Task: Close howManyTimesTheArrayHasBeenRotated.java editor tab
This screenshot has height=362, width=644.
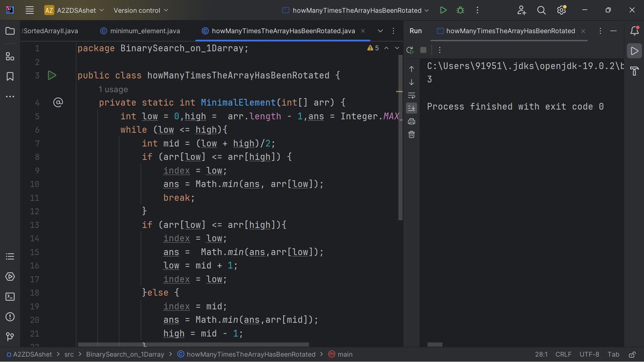Action: coord(363,31)
